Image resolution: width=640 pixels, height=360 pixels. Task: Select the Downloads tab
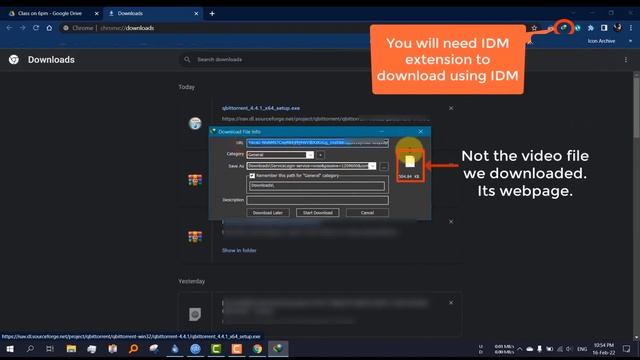tap(153, 13)
